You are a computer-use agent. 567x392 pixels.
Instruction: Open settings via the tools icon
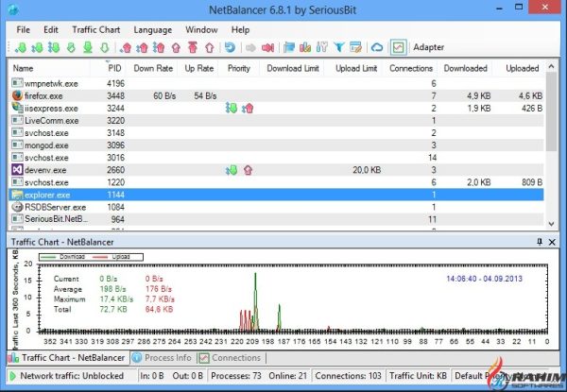[x=322, y=47]
